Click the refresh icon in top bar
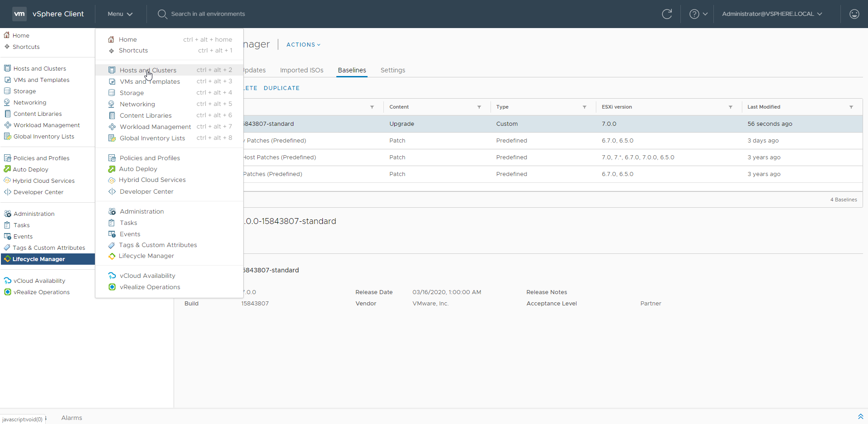 667,14
